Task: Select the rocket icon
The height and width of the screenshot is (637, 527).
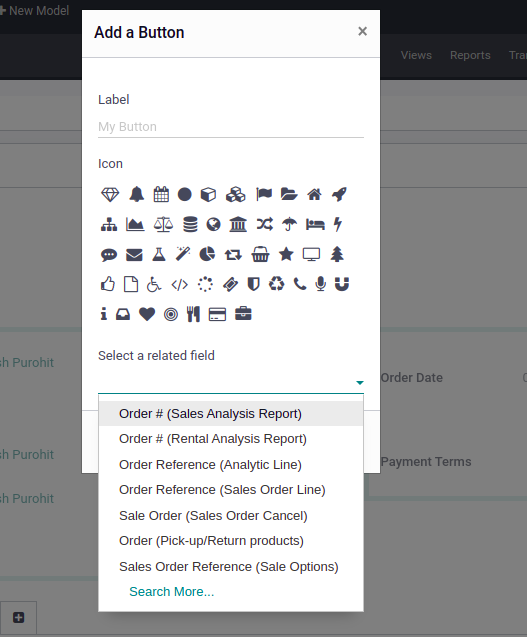Action: tap(339, 195)
